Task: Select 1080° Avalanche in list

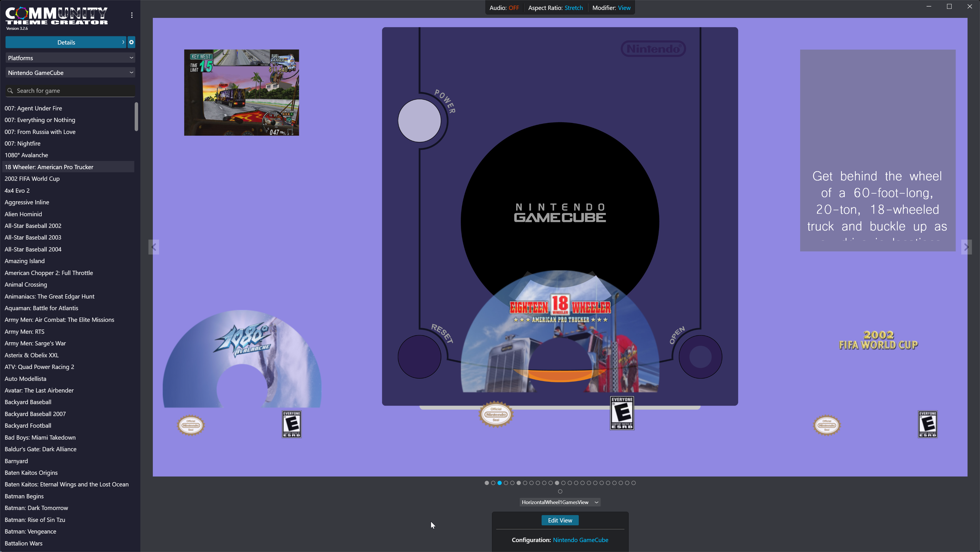Action: (x=68, y=155)
